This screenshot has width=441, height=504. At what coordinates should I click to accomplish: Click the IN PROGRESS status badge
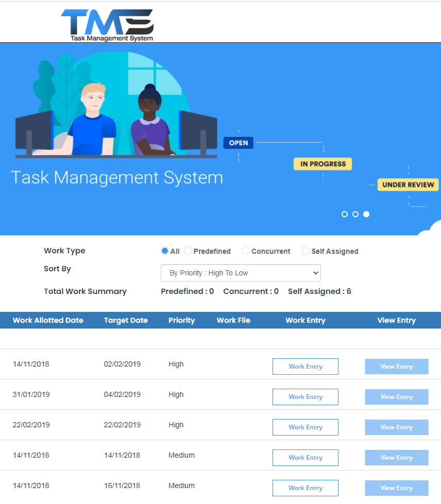(x=323, y=164)
